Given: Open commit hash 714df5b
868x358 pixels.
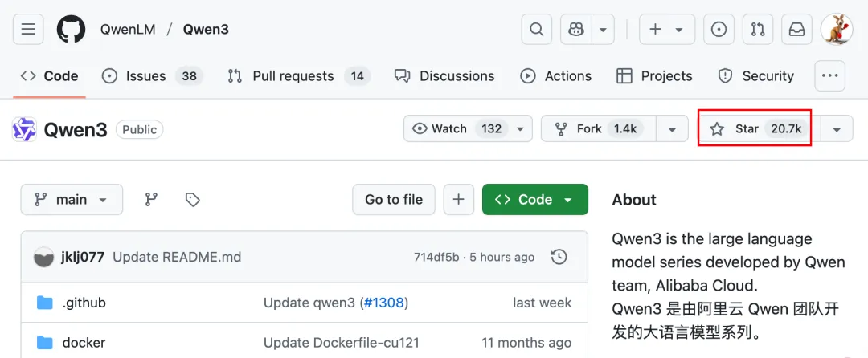Looking at the screenshot, I should click(436, 258).
